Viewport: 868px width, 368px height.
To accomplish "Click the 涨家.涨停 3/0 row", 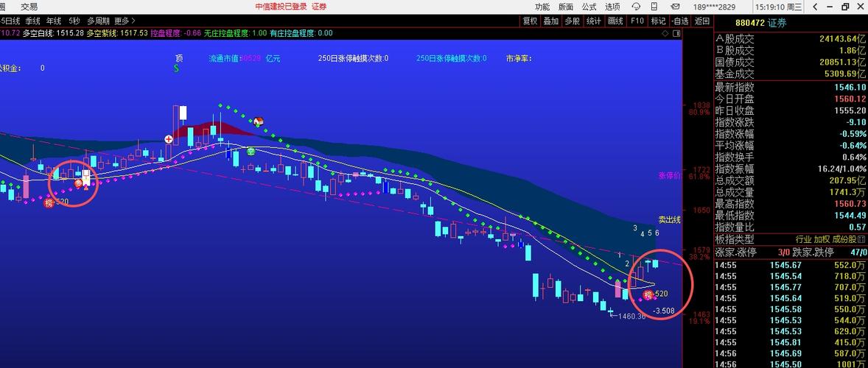I will click(x=753, y=252).
